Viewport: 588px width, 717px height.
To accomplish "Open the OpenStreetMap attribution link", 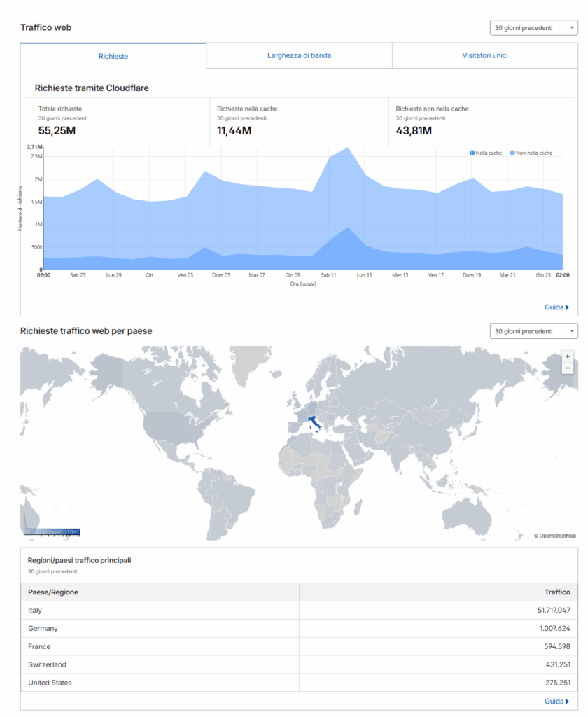I will click(x=557, y=536).
